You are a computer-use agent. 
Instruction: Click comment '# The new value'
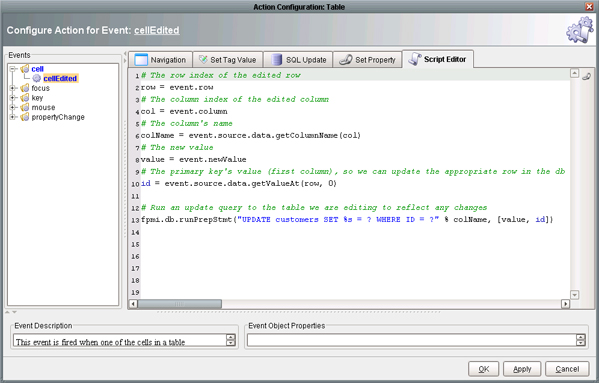tap(177, 147)
